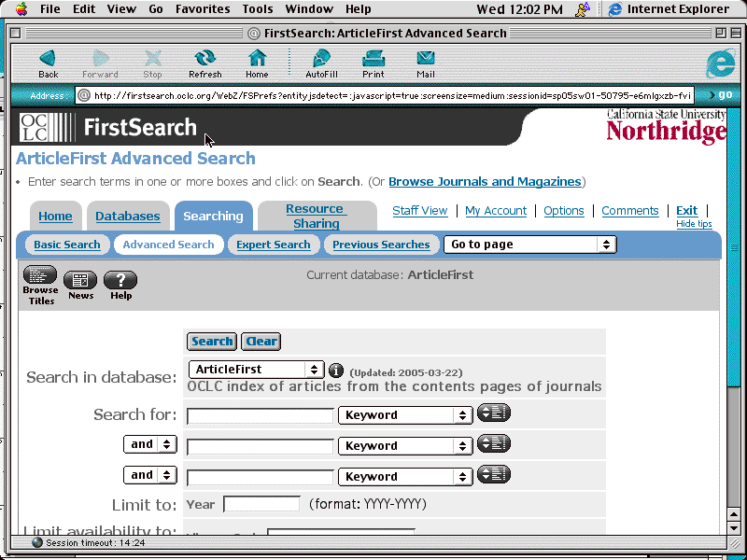Click the Exit link
The height and width of the screenshot is (560, 747).
(x=686, y=211)
